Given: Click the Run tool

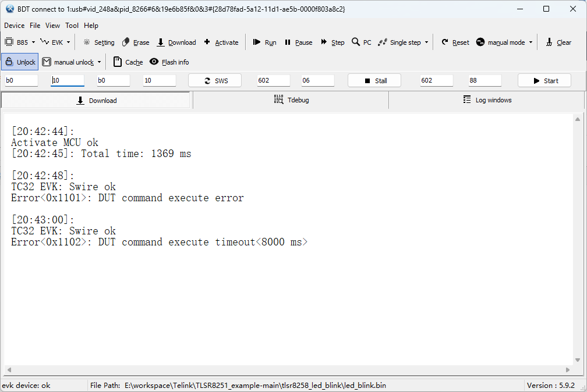Looking at the screenshot, I should point(264,42).
